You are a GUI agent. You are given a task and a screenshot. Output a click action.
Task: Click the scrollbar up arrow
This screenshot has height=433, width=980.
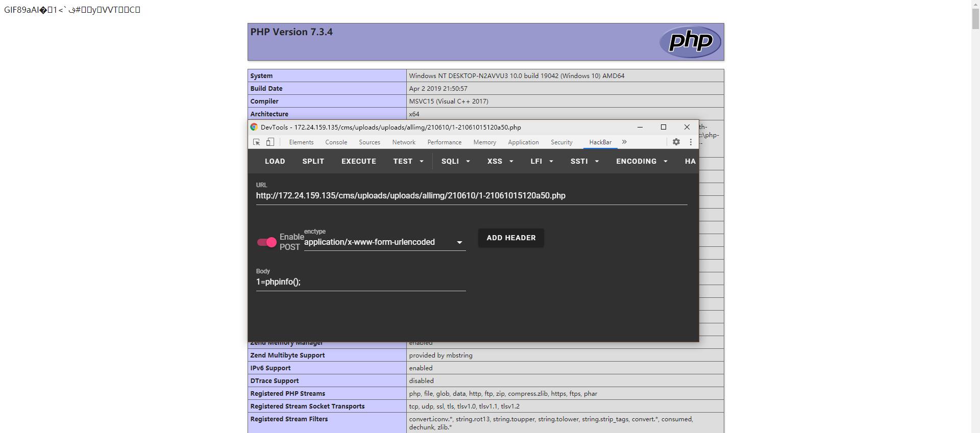pyautogui.click(x=975, y=4)
